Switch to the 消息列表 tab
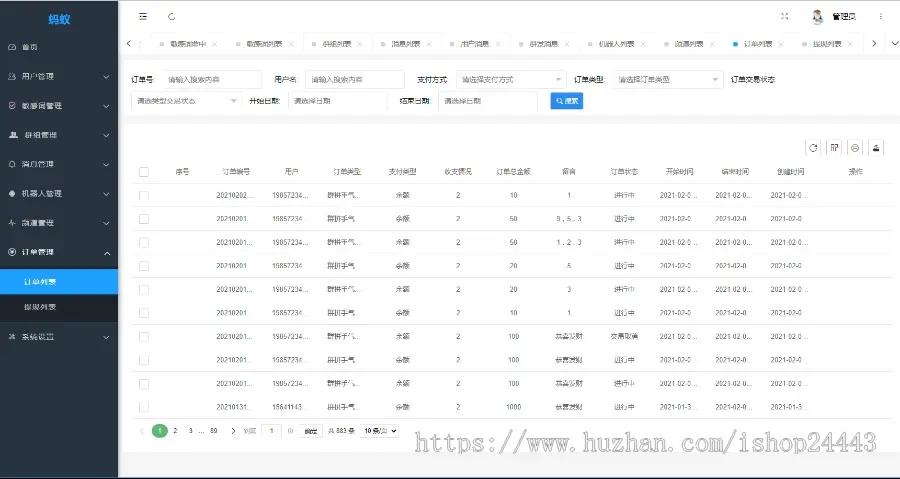 coord(405,44)
